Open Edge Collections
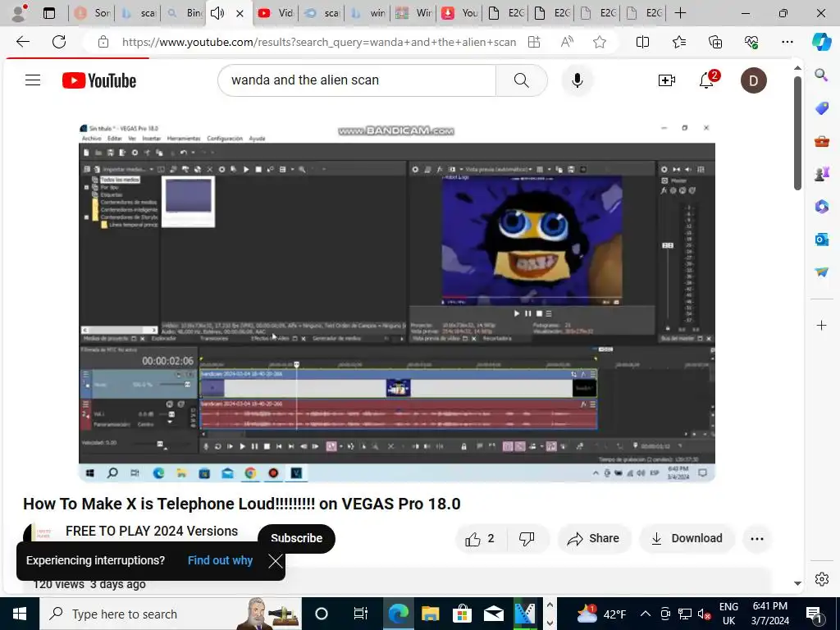The width and height of the screenshot is (840, 630). (715, 42)
